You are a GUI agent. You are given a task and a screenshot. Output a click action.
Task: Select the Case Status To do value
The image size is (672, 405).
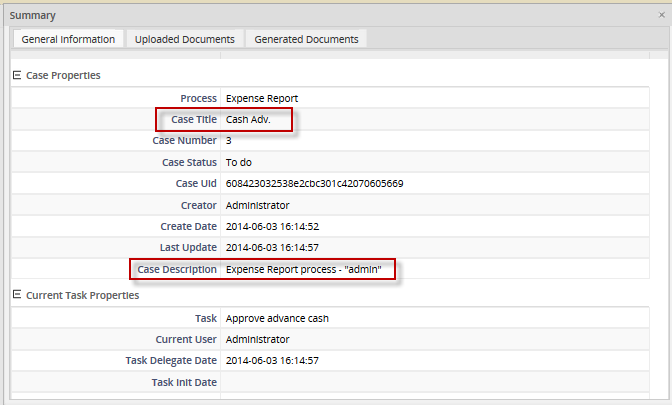[240, 162]
